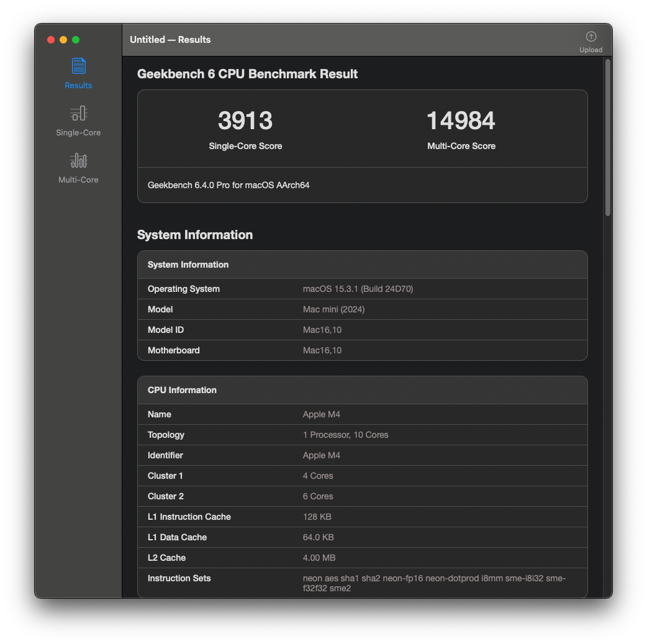Viewport: 647px width, 644px height.
Task: Switch to the Multi-Core sidebar view
Action: tap(78, 168)
